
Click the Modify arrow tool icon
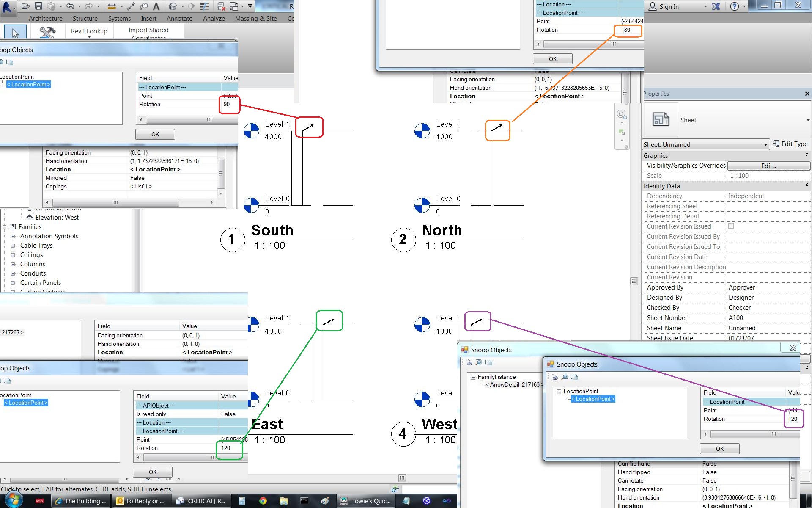(x=14, y=33)
